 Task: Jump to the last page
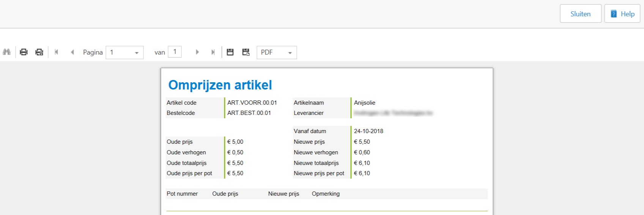pyautogui.click(x=213, y=52)
